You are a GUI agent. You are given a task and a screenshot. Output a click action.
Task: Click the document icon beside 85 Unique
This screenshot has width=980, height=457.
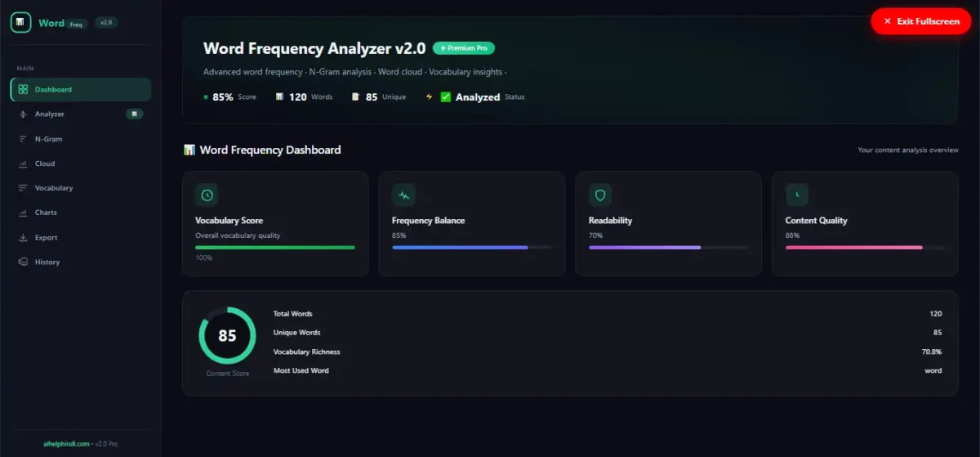355,96
